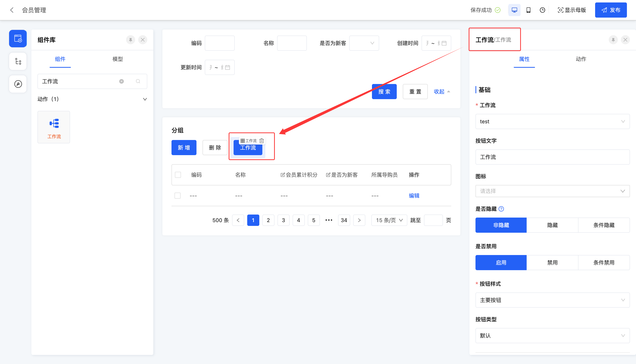
Task: Select the 禁用 option under 是否禁用
Action: coord(552,263)
